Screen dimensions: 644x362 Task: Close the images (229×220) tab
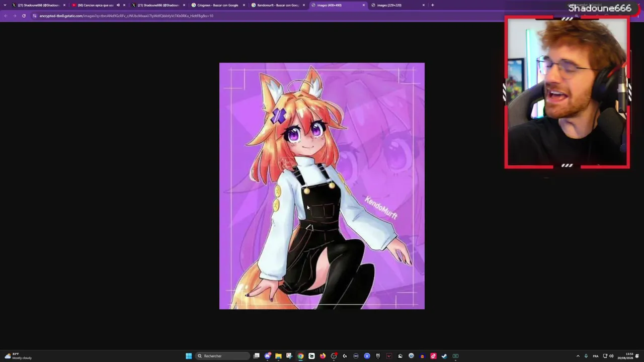pos(424,5)
